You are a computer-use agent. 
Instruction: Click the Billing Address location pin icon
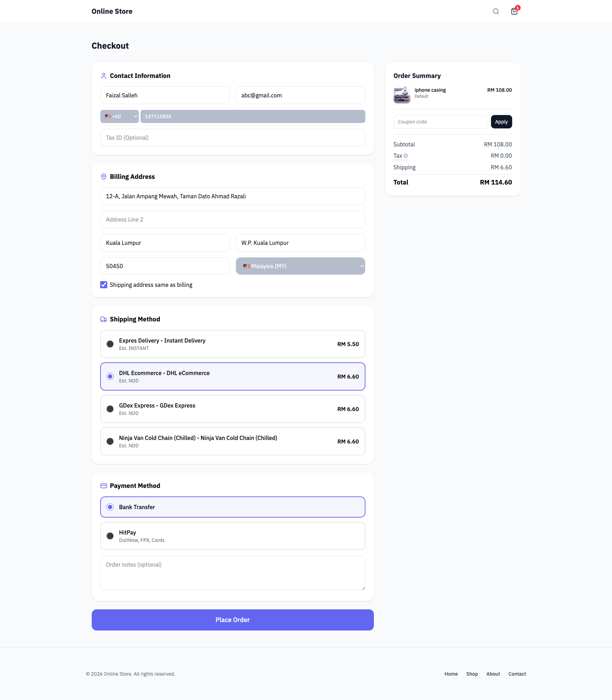click(103, 177)
